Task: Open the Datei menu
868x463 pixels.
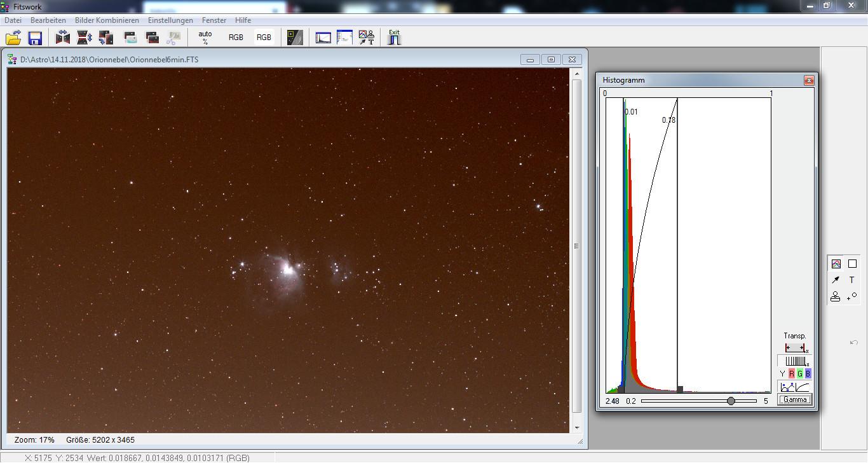Action: click(x=13, y=20)
